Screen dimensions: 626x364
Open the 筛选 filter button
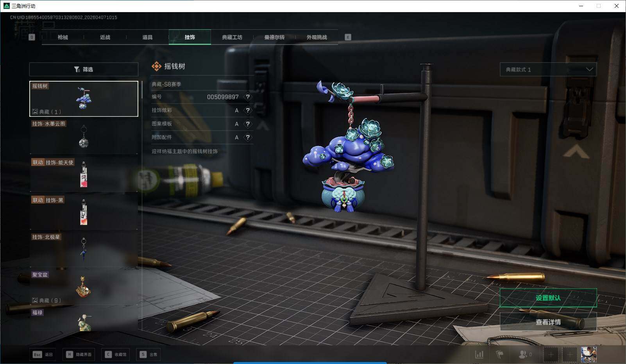point(84,70)
